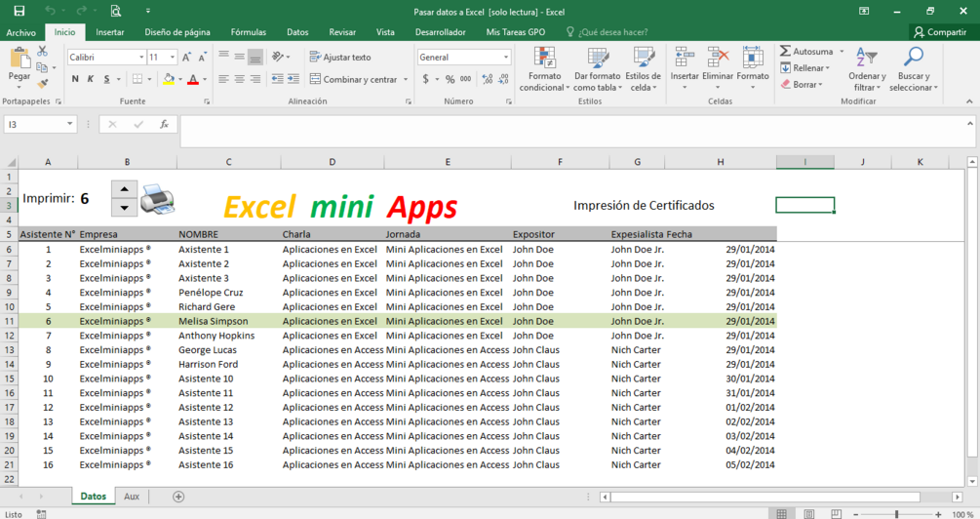Open Print Preview from quick access toolbar
This screenshot has width=980, height=519.
point(115,11)
